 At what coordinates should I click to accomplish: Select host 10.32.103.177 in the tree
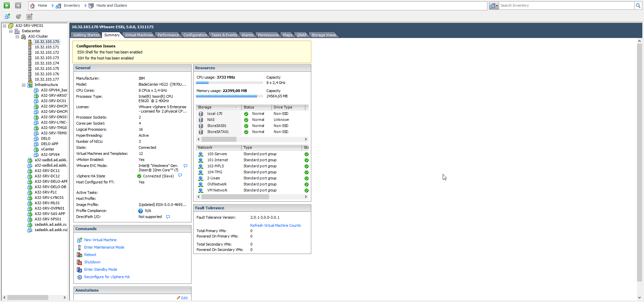[47, 79]
